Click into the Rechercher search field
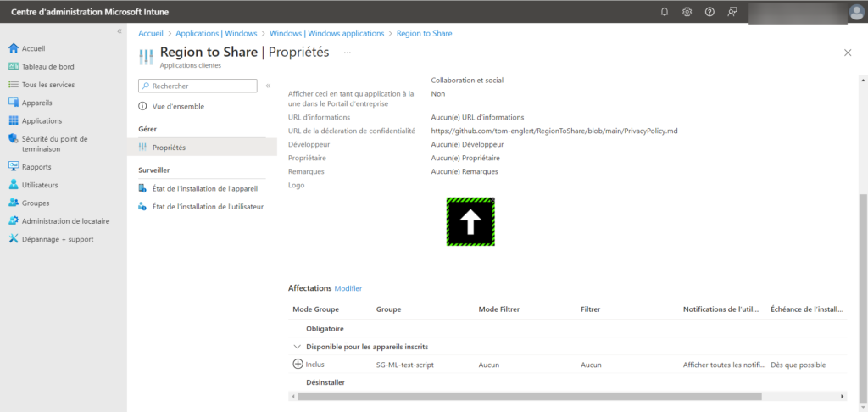The width and height of the screenshot is (868, 412). click(x=202, y=86)
